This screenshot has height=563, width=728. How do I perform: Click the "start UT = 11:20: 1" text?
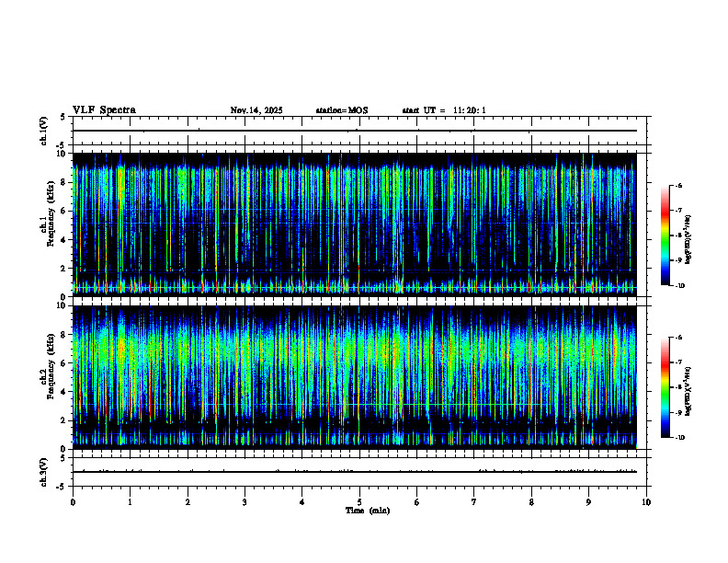444,110
